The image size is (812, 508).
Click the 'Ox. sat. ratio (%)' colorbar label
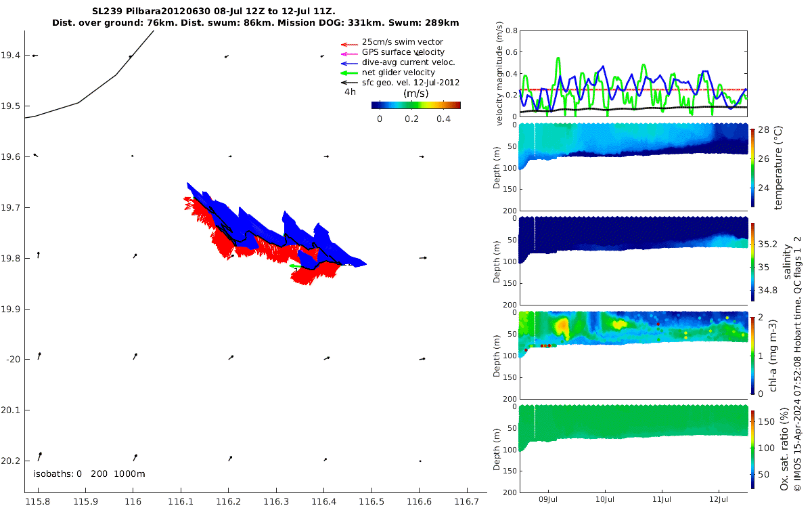click(x=784, y=449)
